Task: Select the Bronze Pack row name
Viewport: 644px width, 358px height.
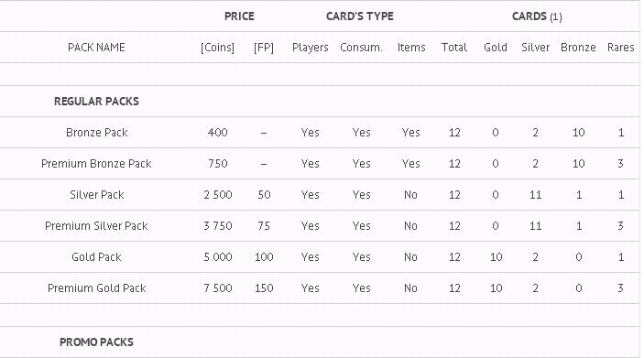Action: tap(96, 132)
